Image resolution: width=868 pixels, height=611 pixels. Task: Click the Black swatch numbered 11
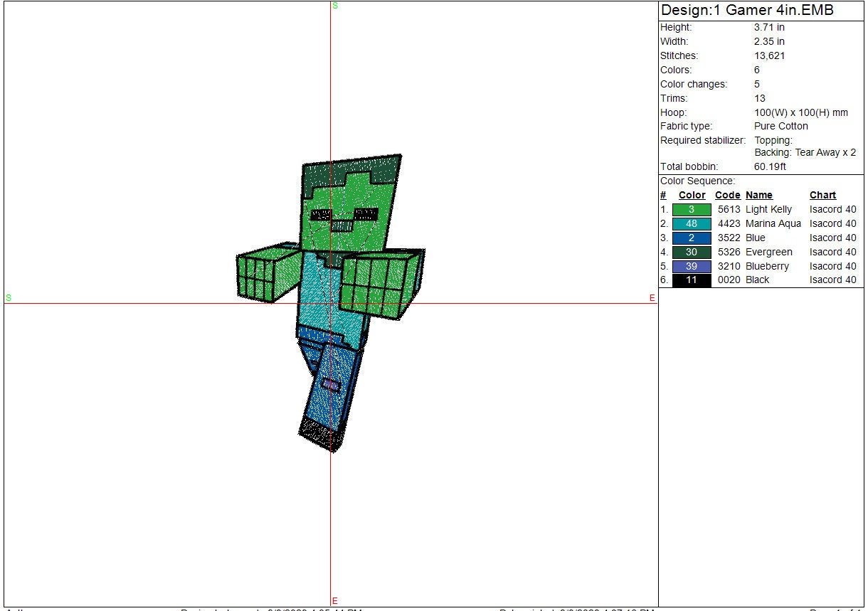coord(691,280)
